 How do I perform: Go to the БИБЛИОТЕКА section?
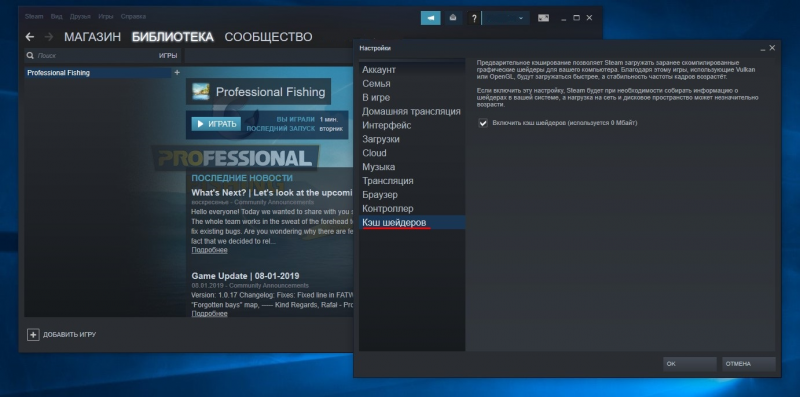pos(172,37)
